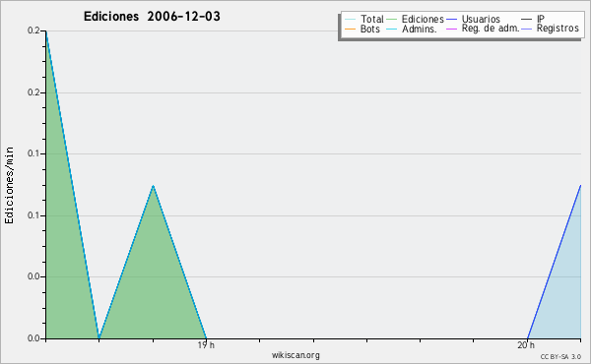This screenshot has height=364, width=591.
Task: Click the 20 h x-axis label
Action: tap(526, 344)
